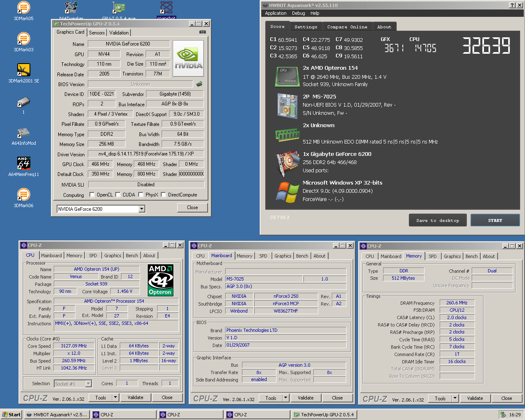The height and width of the screenshot is (420, 525).
Task: Open the NVIDIA GeForce 6200 GPU dropdown
Action: pos(142,209)
